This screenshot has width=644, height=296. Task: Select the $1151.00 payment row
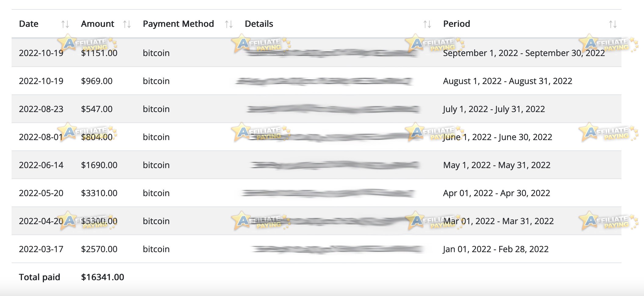pos(317,53)
